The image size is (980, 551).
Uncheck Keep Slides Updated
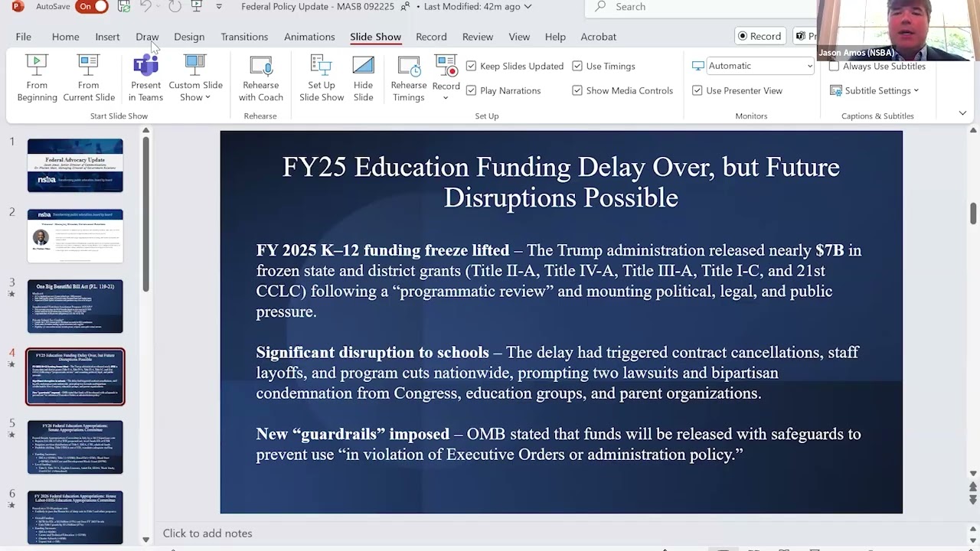pos(471,67)
